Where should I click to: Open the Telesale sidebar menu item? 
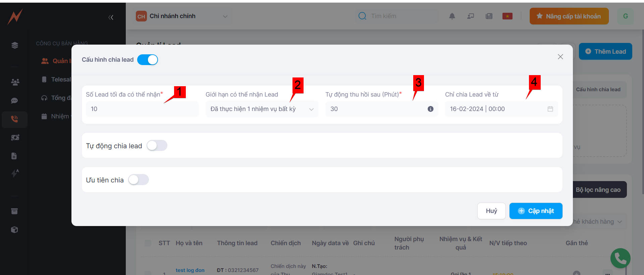click(60, 79)
